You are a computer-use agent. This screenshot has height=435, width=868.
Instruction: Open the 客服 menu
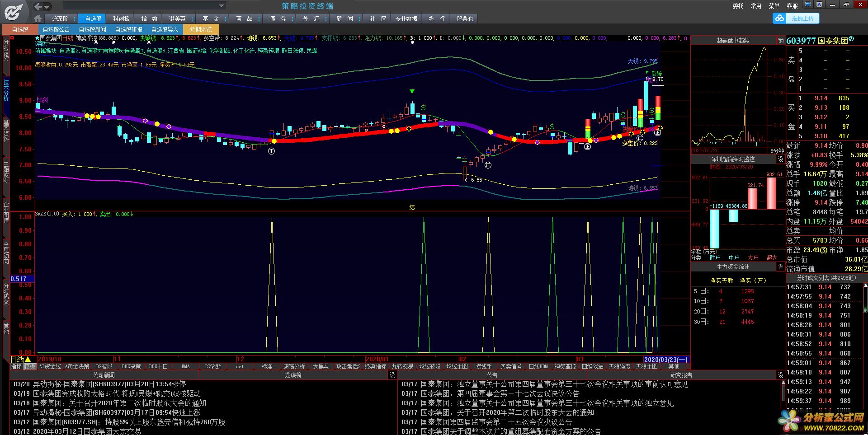792,6
